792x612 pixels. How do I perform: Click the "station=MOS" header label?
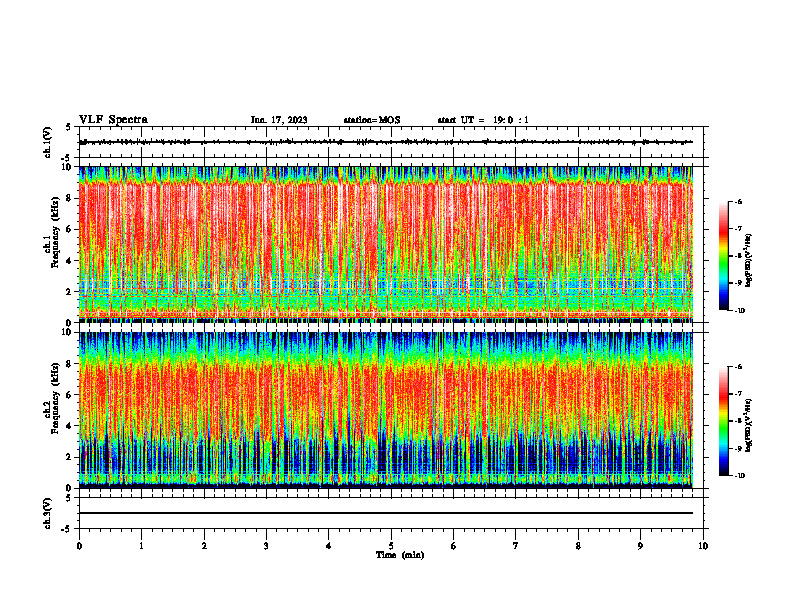coord(372,120)
